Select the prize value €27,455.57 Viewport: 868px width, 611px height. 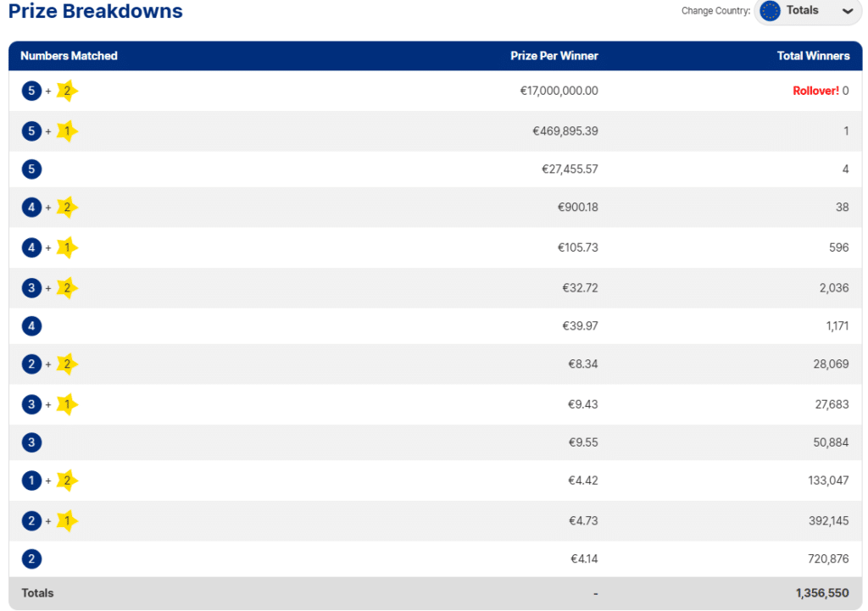[570, 169]
